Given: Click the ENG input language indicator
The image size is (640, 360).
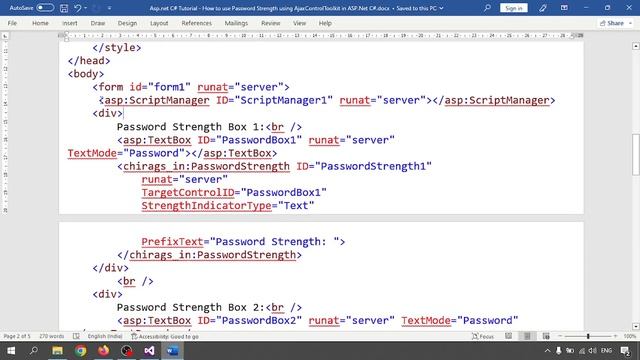Looking at the screenshot, I should (x=606, y=351).
